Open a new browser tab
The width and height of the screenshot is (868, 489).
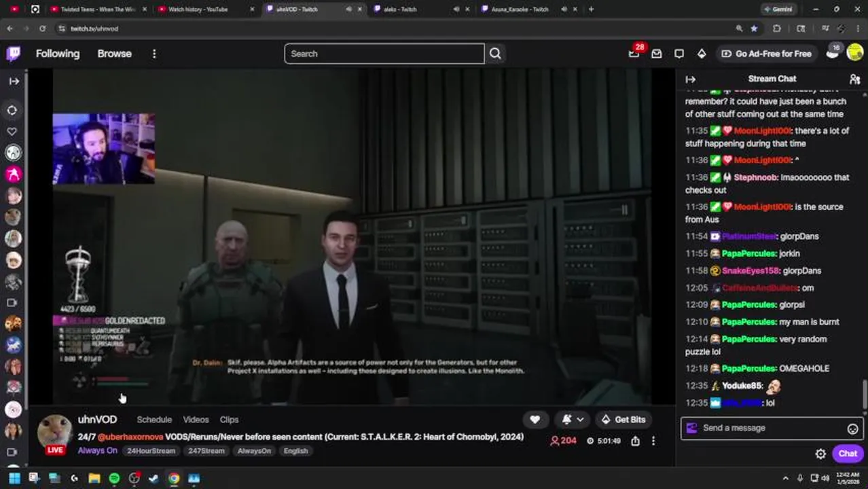pos(591,10)
